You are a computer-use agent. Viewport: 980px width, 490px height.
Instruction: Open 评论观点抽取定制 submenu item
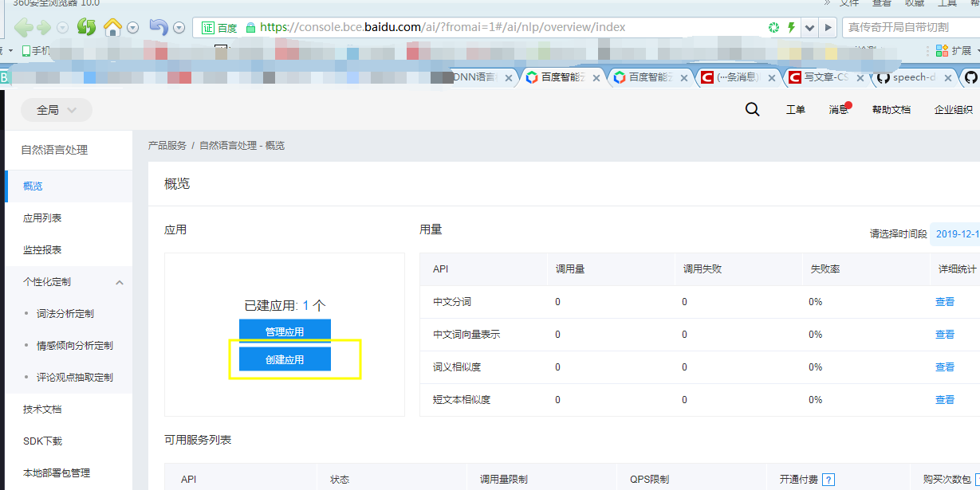click(75, 378)
